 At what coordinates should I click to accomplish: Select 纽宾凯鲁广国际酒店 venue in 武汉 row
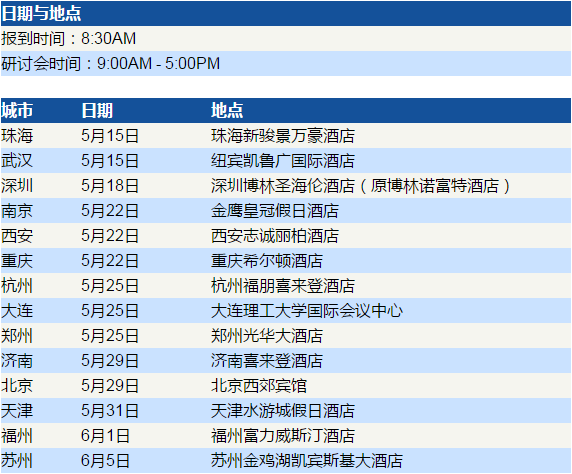pyautogui.click(x=283, y=161)
